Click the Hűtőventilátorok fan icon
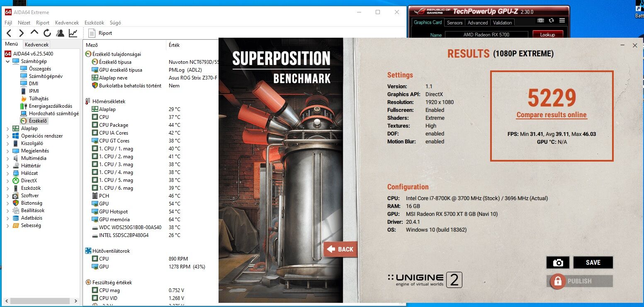The height and width of the screenshot is (307, 644). tap(88, 251)
